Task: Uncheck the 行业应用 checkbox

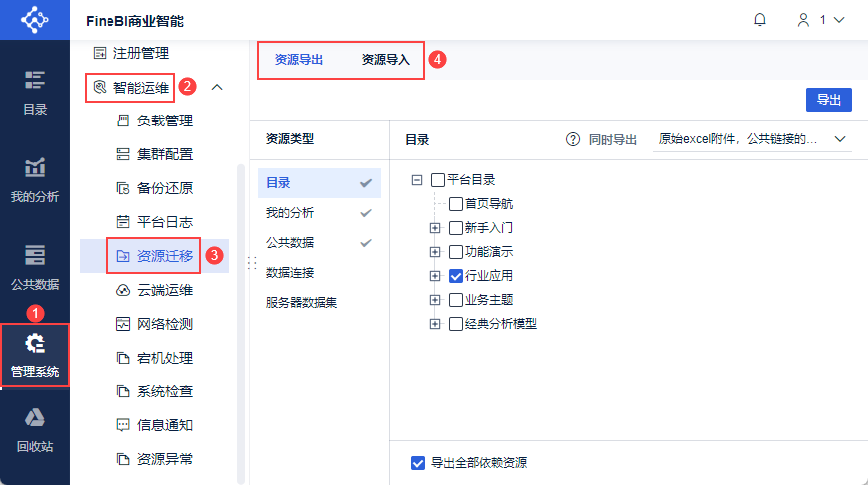Action: click(x=456, y=276)
